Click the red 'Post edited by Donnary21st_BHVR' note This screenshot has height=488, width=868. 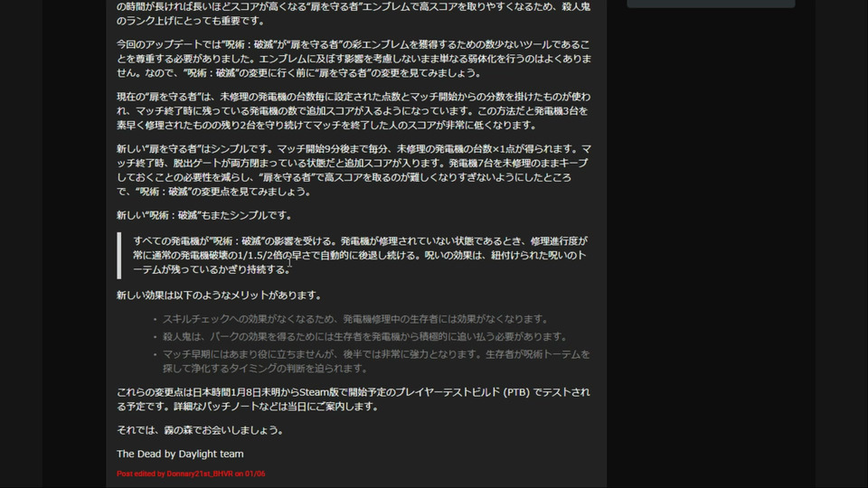(x=191, y=474)
